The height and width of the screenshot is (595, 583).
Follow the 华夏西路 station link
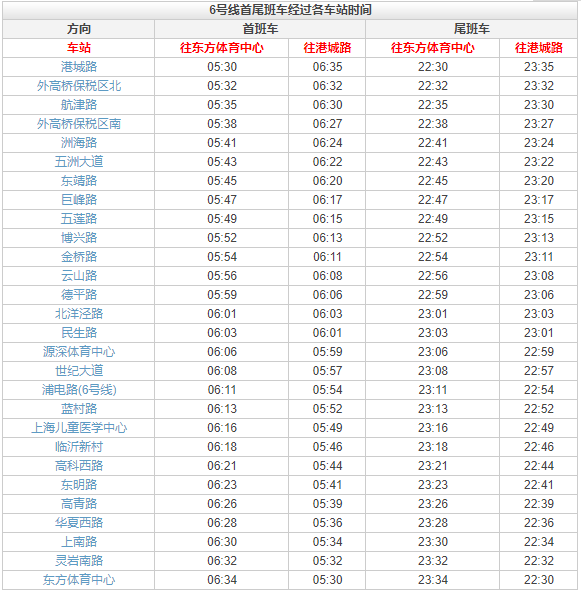79,523
